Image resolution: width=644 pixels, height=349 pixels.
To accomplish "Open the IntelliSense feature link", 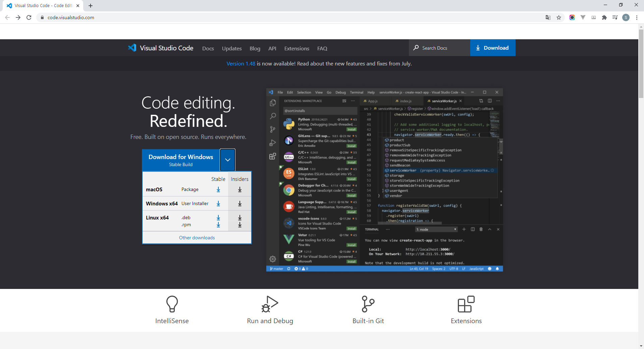I will pyautogui.click(x=172, y=321).
